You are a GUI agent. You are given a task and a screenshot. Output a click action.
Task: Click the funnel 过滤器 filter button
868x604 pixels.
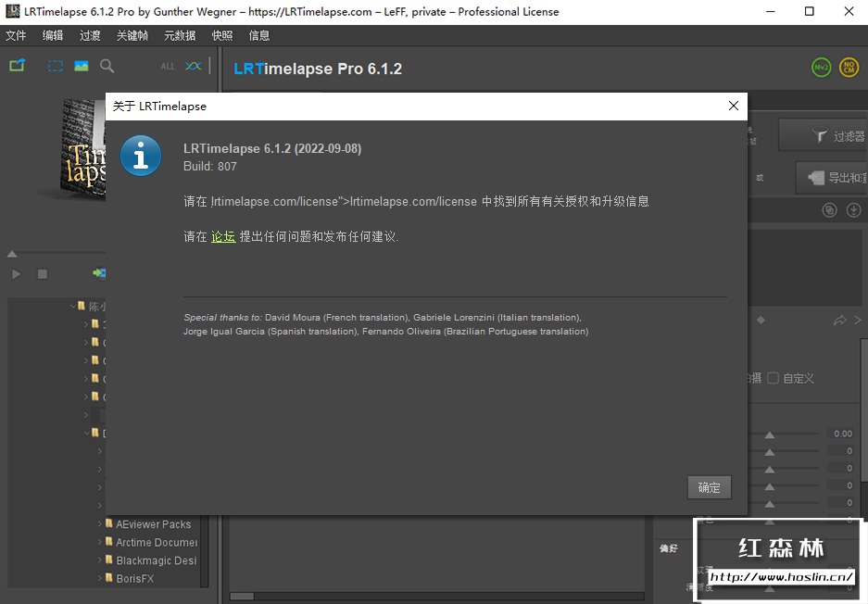pos(824,135)
